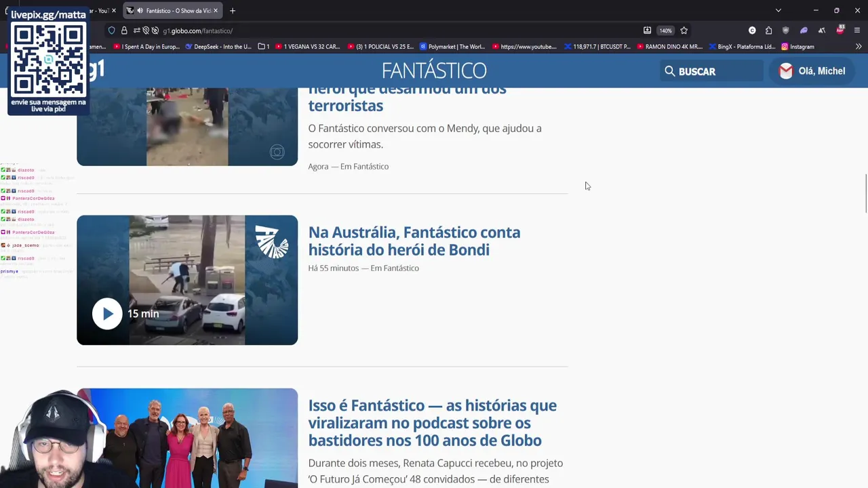This screenshot has width=868, height=488.
Task: Reset the 140% zoom level indicator
Action: click(666, 30)
